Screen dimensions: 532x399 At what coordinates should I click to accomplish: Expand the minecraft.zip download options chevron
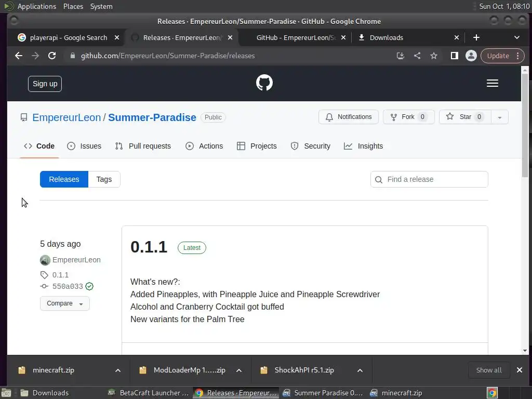coord(118,370)
